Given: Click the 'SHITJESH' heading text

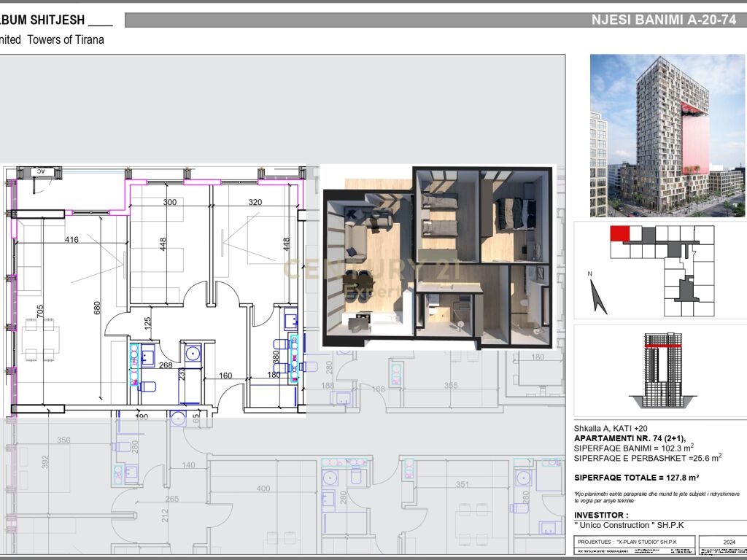Looking at the screenshot, I should [58, 20].
